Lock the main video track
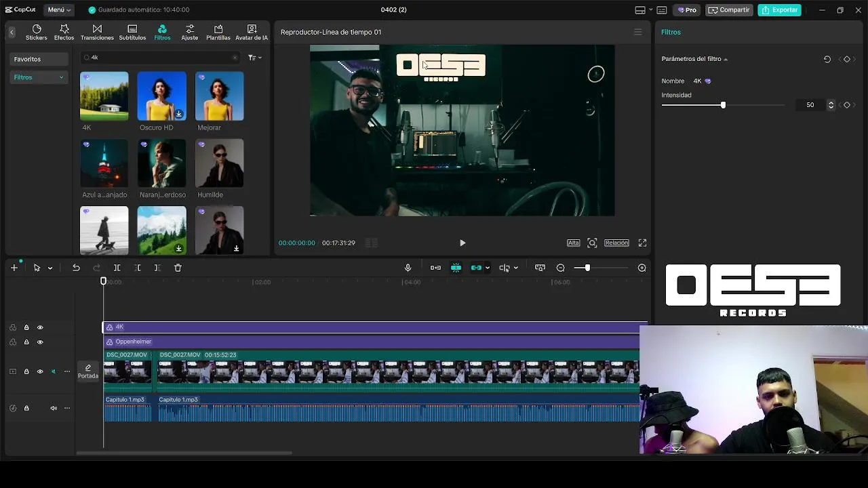This screenshot has width=868, height=488. 26,371
